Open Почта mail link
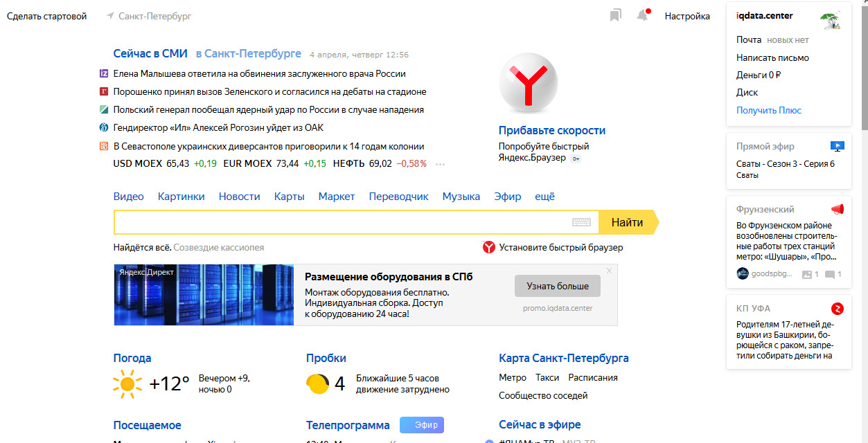868x443 pixels. pos(749,39)
